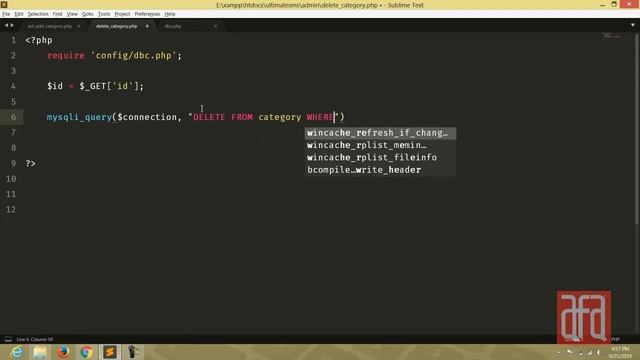This screenshot has width=640, height=360.
Task: Click line number 9 in the gutter
Action: [x=13, y=163]
